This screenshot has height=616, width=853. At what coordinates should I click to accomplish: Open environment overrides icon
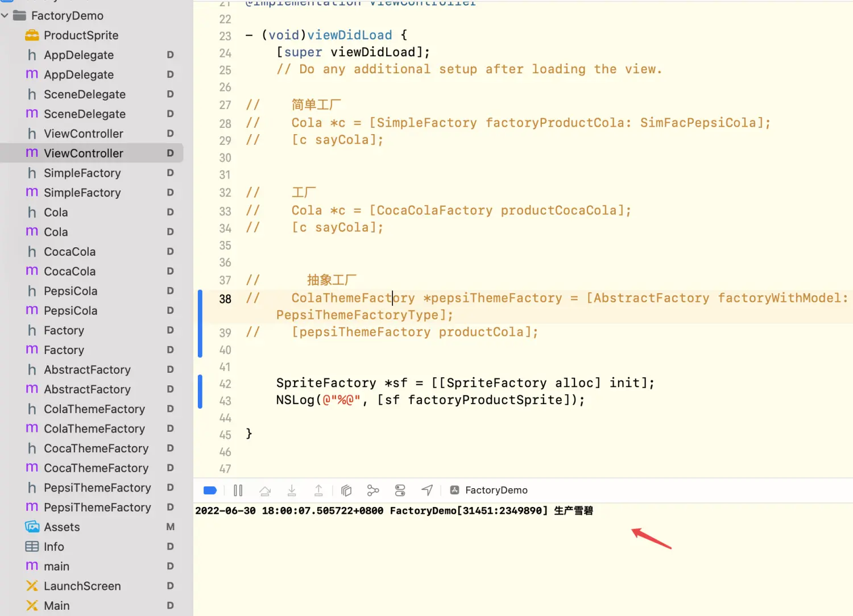pyautogui.click(x=400, y=490)
